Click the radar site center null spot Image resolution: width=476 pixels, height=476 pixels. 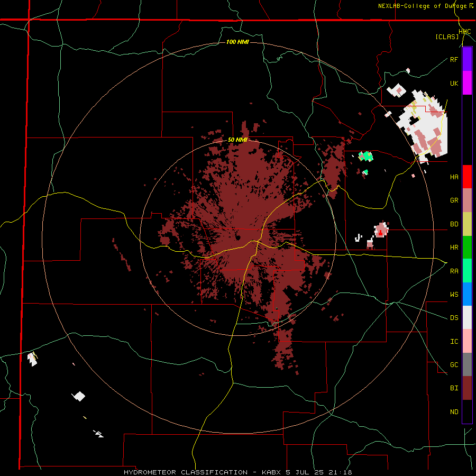click(x=237, y=237)
